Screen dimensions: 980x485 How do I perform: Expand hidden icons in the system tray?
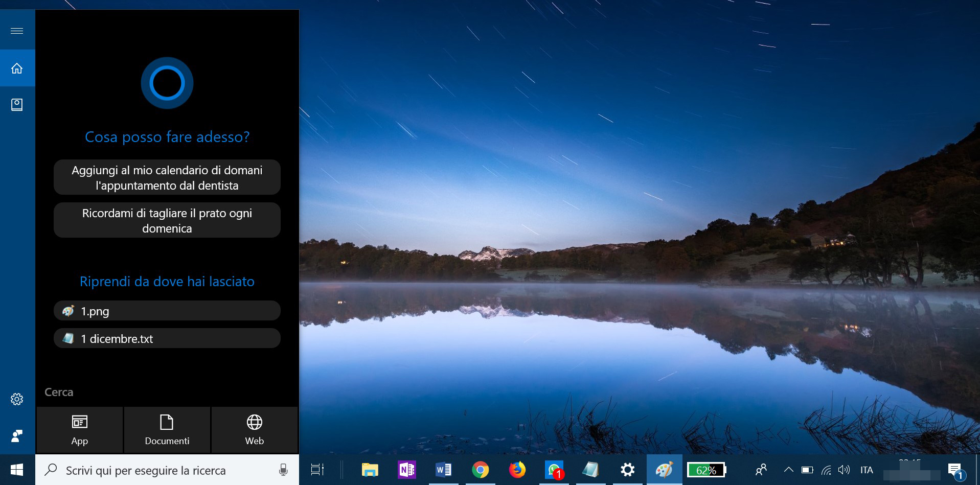point(789,470)
